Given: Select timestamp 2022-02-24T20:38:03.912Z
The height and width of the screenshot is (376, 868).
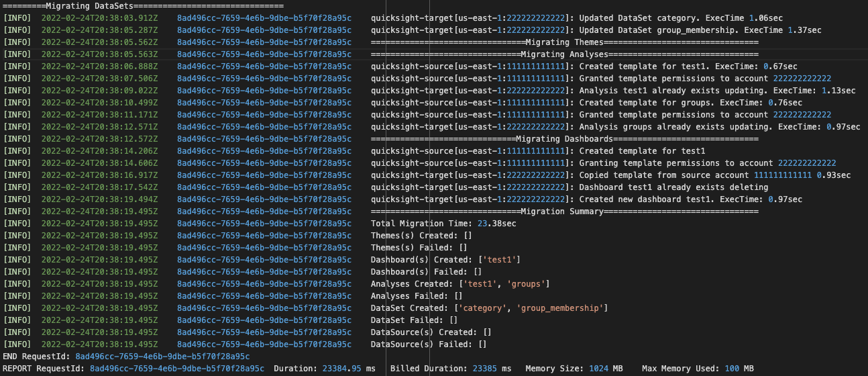Looking at the screenshot, I should point(99,17).
